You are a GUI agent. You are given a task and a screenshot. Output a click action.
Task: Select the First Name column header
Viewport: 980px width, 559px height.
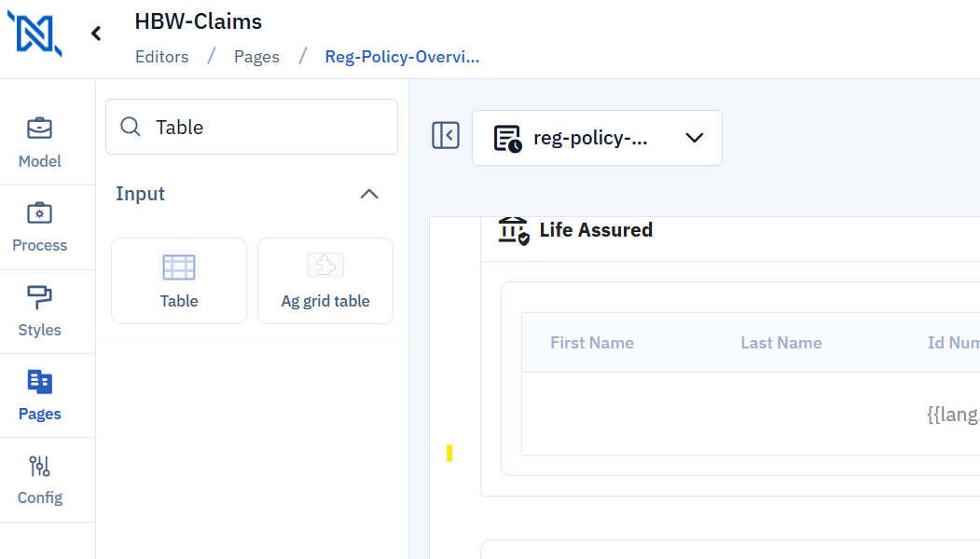pos(592,343)
